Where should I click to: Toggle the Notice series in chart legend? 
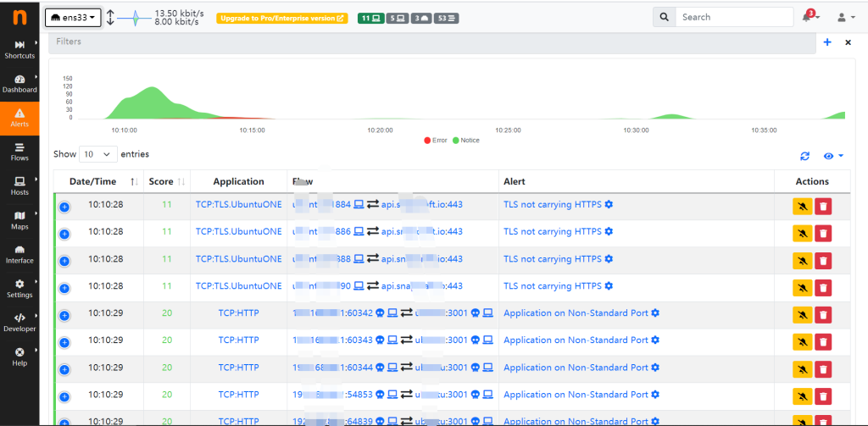click(465, 141)
